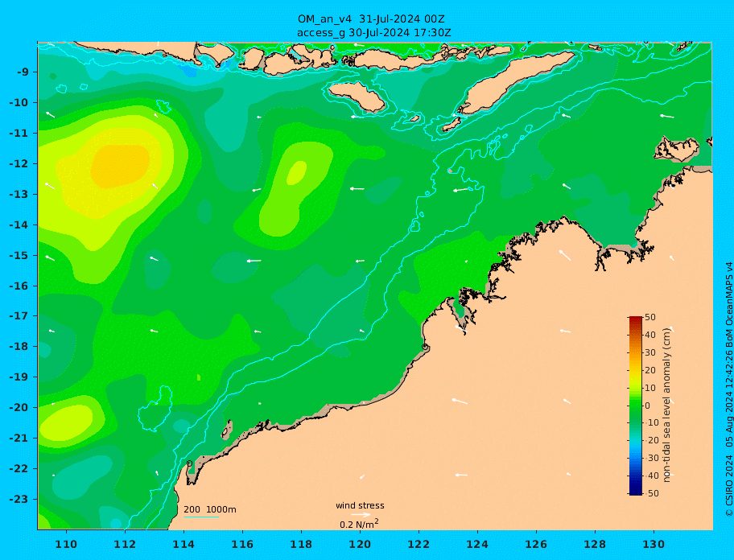The height and width of the screenshot is (560, 734).
Task: Click the longitude label 130
Action: [x=654, y=544]
